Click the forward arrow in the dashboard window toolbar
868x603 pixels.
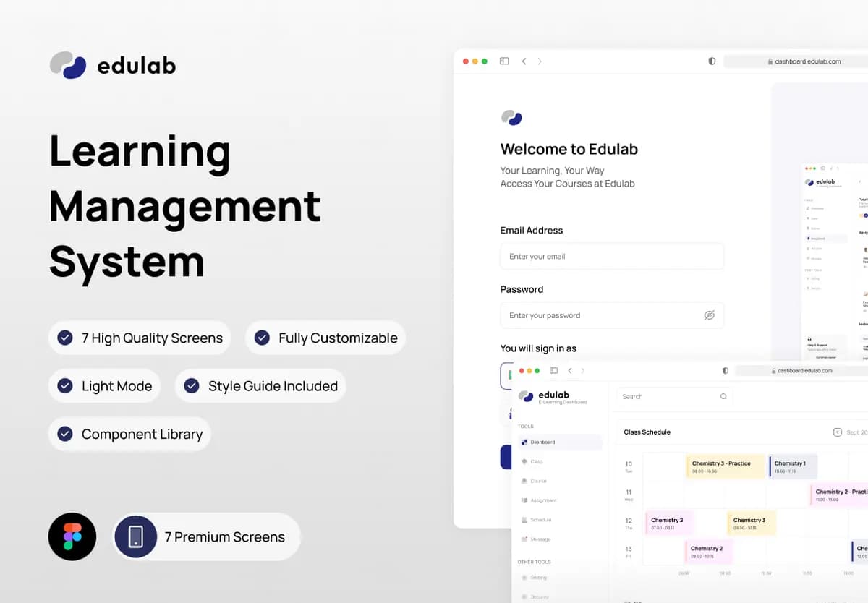583,371
